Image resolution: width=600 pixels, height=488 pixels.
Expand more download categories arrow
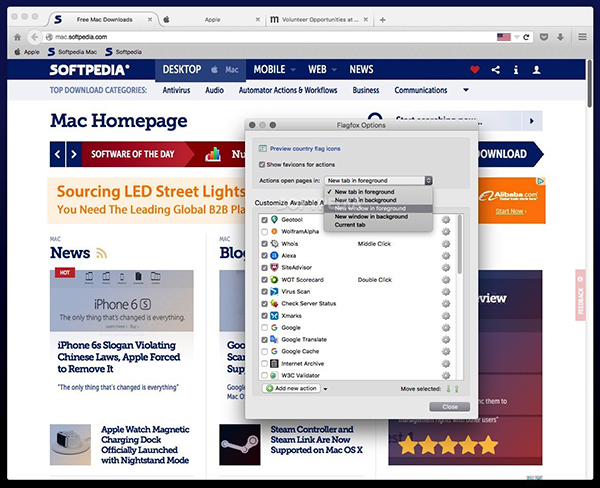[x=466, y=90]
